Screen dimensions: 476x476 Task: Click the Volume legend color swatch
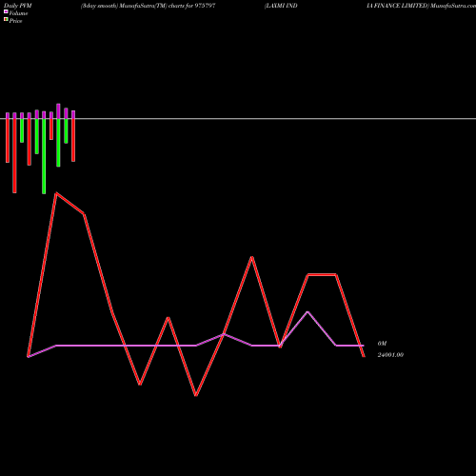coord(6,12)
